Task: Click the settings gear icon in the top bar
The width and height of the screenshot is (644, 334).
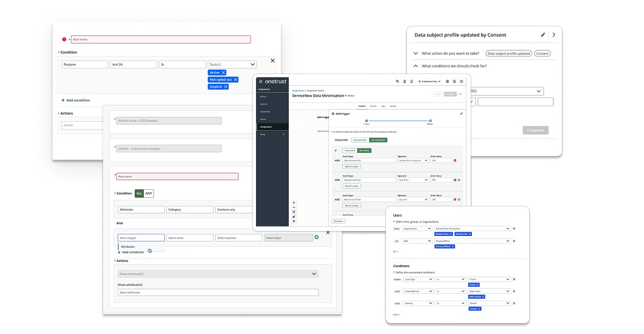Action: pos(447,81)
